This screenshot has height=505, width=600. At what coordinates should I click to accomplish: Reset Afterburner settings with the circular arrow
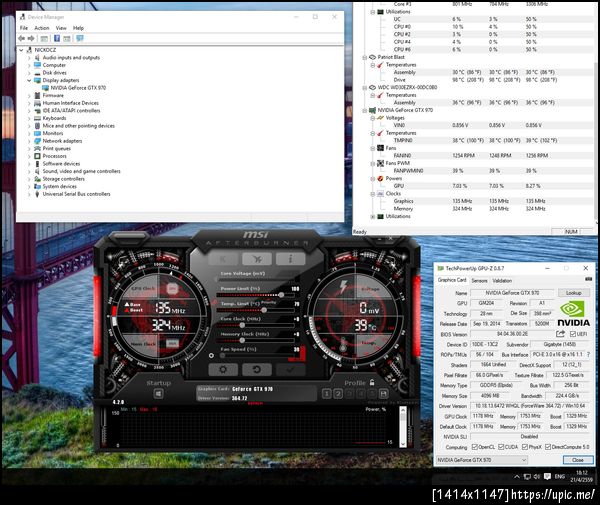point(257,369)
